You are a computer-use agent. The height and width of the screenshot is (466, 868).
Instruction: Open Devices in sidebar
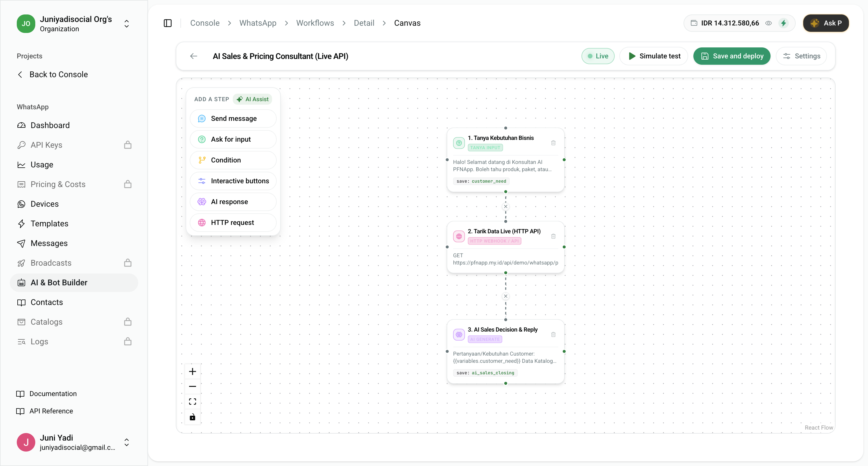tap(74, 204)
